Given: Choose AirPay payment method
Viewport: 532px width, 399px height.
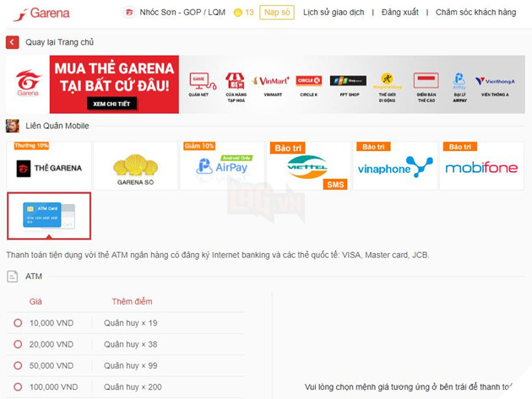Looking at the screenshot, I should (x=222, y=166).
